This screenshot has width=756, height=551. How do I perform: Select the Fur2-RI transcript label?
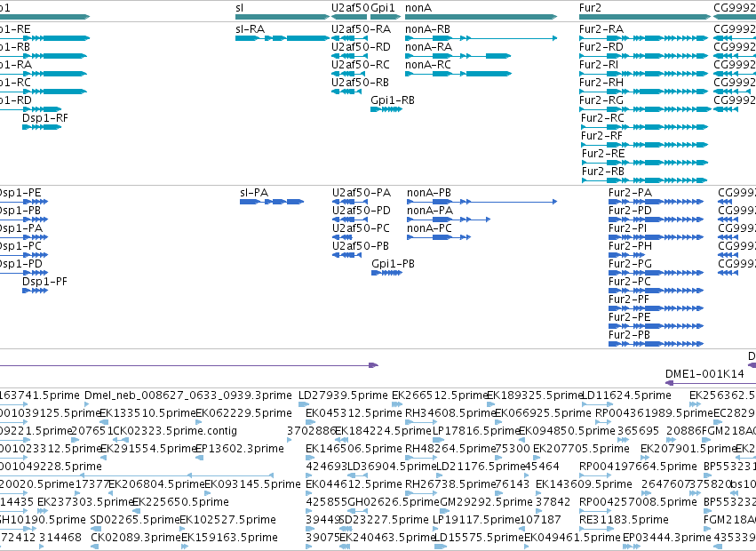(599, 65)
